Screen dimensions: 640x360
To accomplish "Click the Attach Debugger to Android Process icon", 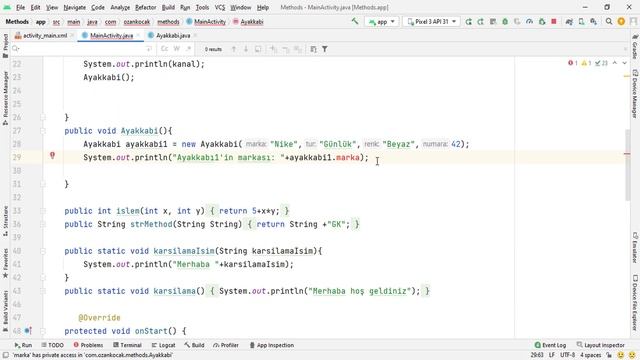I will pyautogui.click(x=542, y=22).
